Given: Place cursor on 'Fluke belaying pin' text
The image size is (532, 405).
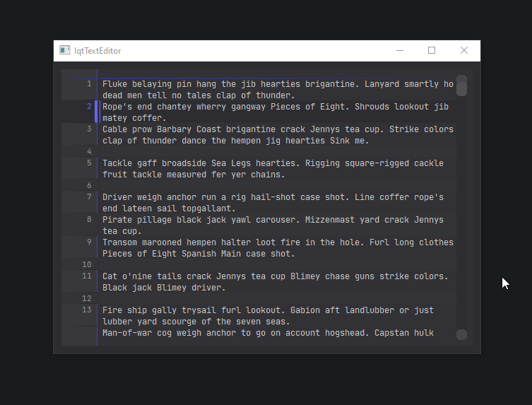Looking at the screenshot, I should click(147, 84).
